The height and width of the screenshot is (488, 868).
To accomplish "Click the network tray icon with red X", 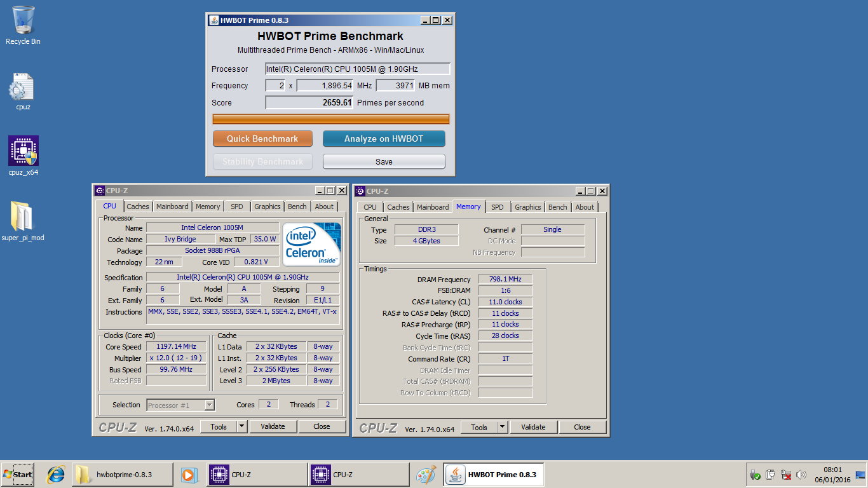I will click(x=786, y=475).
